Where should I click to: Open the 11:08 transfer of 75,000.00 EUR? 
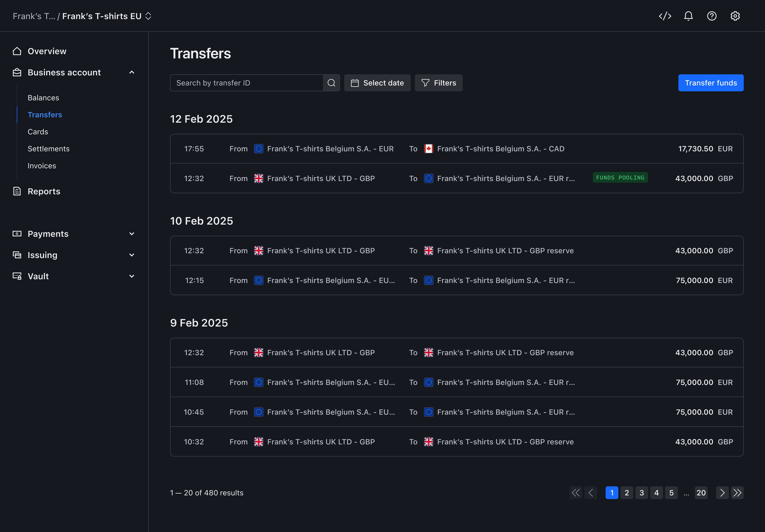click(456, 382)
